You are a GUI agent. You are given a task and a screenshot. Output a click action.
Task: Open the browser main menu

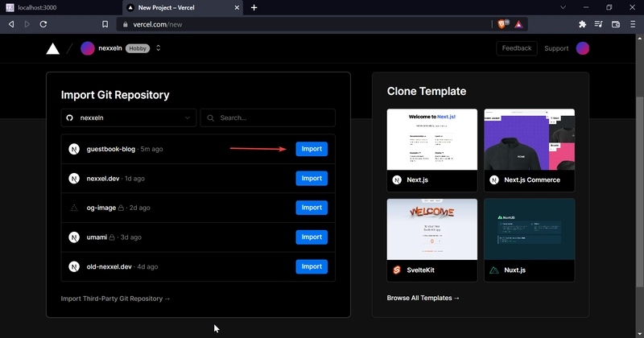[633, 24]
